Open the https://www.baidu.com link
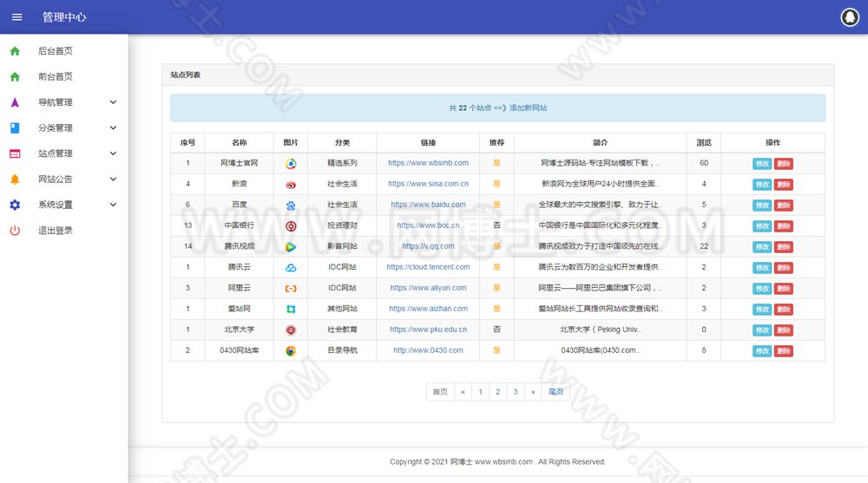This screenshot has width=868, height=483. (428, 205)
